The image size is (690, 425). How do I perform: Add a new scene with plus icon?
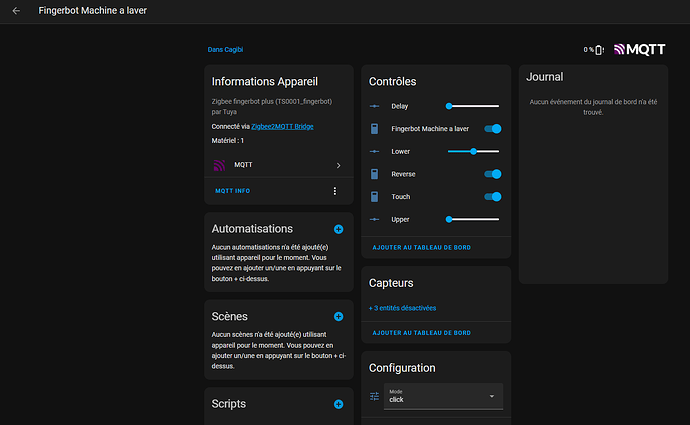pyautogui.click(x=338, y=317)
